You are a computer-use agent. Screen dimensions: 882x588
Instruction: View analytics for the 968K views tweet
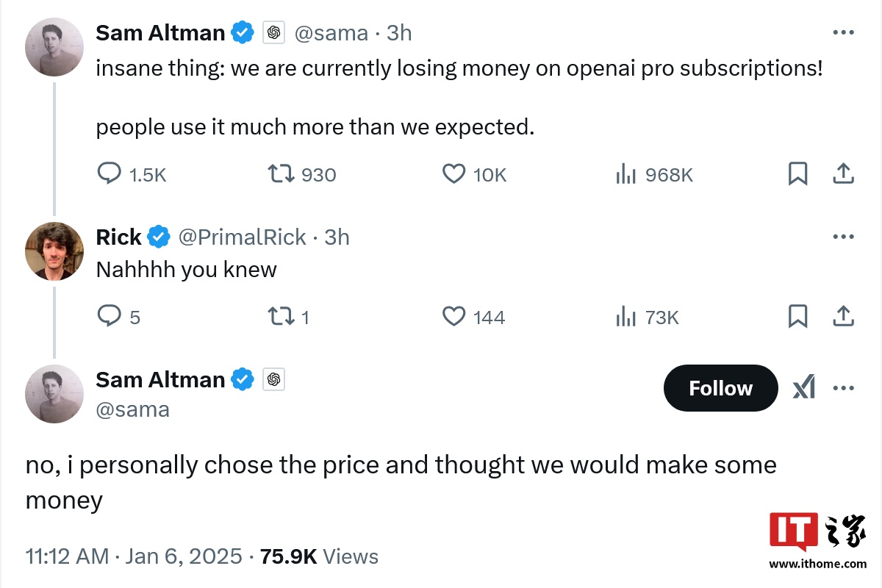coord(625,174)
